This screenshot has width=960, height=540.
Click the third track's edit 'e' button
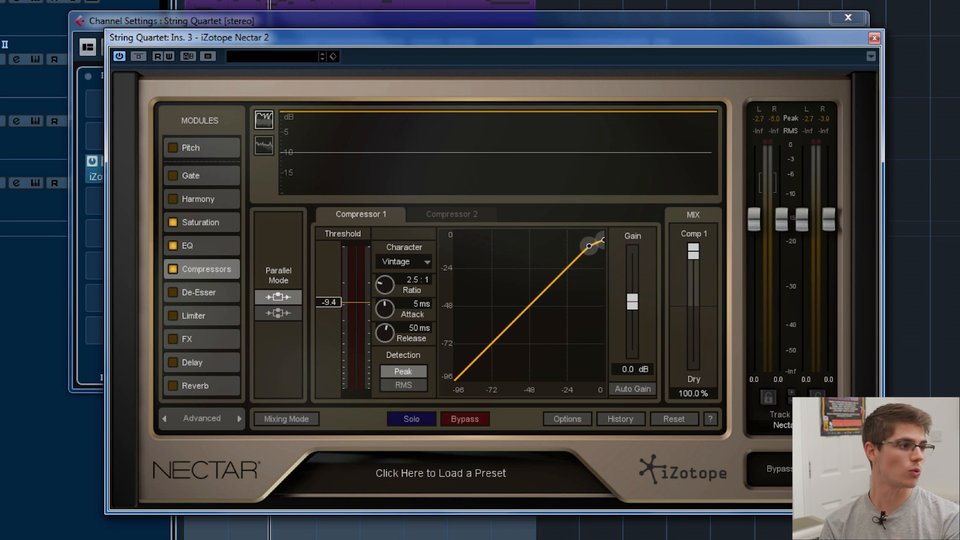(x=17, y=182)
